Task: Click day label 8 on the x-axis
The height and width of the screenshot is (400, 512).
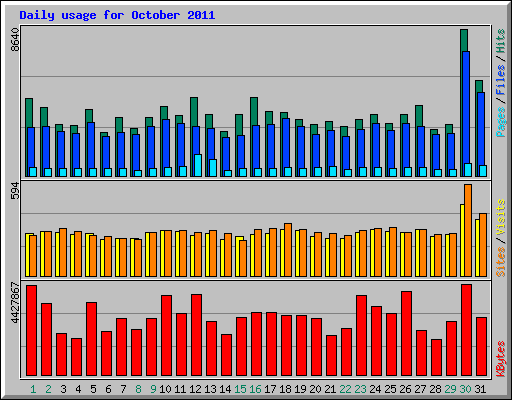Action: click(138, 389)
